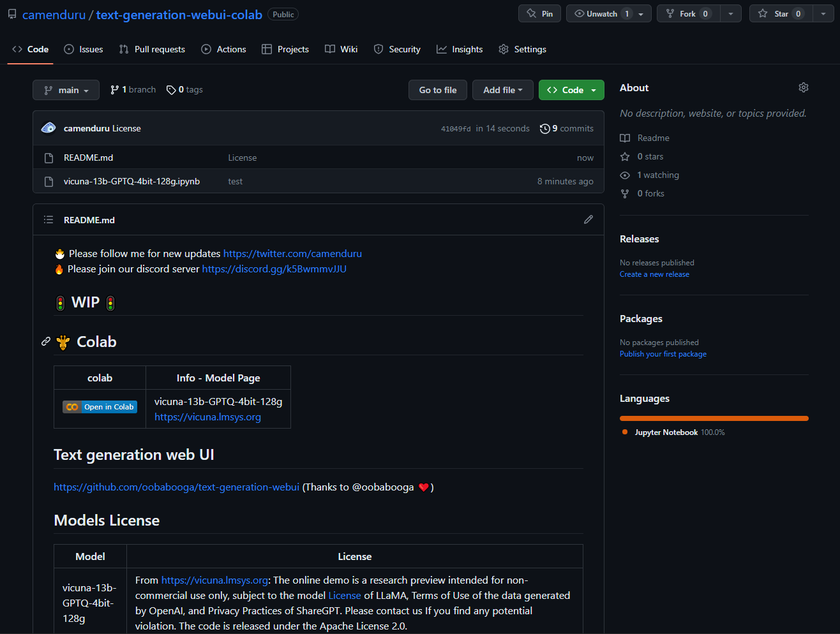Click the orange Jupyter Notebook language bar

click(714, 418)
